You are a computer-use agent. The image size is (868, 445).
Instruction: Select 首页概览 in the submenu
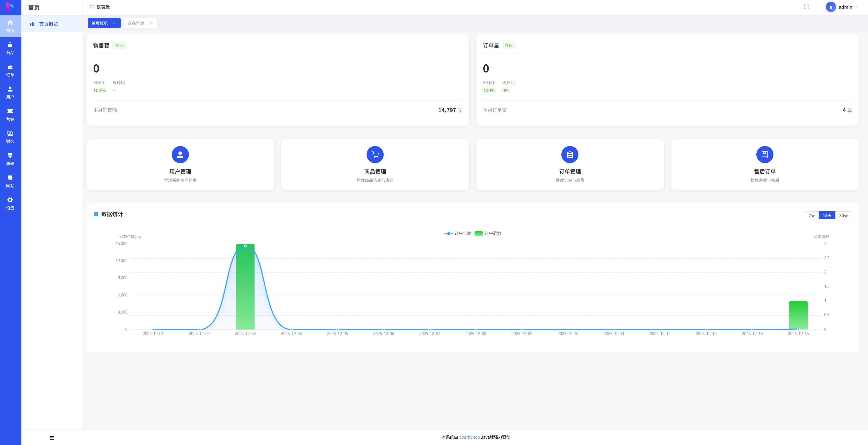click(49, 24)
